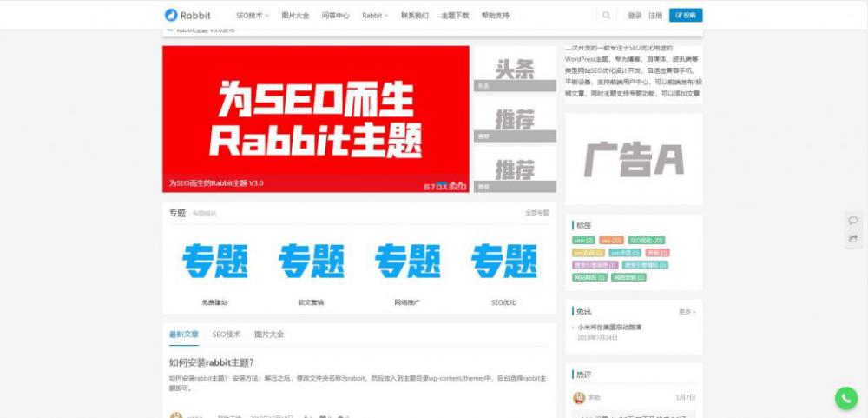Go to 问答中心 in the navigation
Screen dimensions: 868x418
[335, 16]
